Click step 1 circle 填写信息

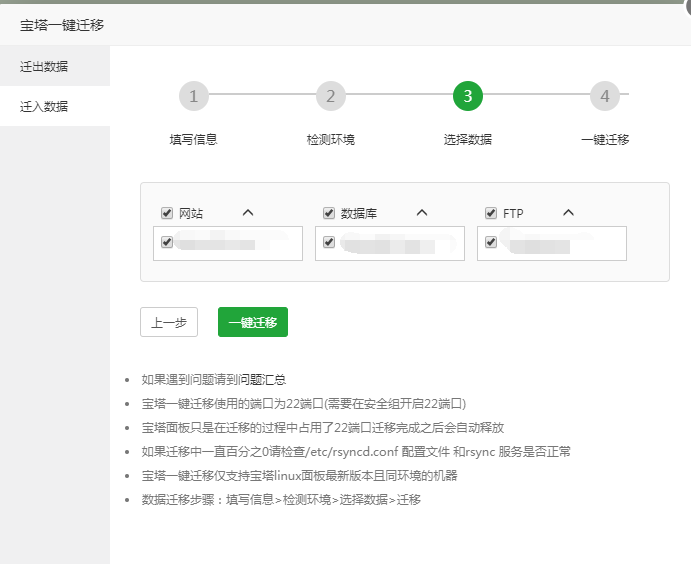[193, 96]
